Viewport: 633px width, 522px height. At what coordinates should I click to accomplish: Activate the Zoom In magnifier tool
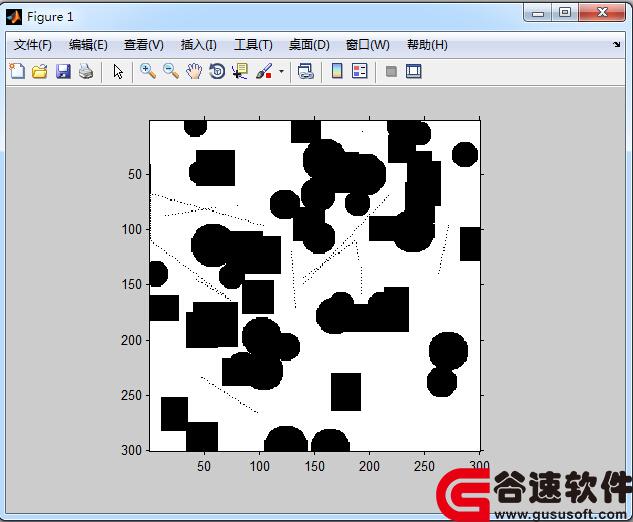(148, 71)
